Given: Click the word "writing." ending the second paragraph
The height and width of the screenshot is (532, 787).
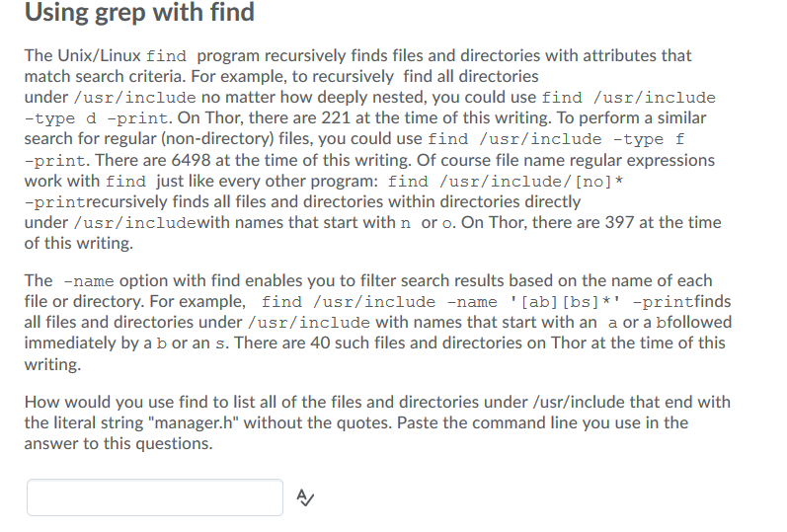Looking at the screenshot, I should point(52,364).
